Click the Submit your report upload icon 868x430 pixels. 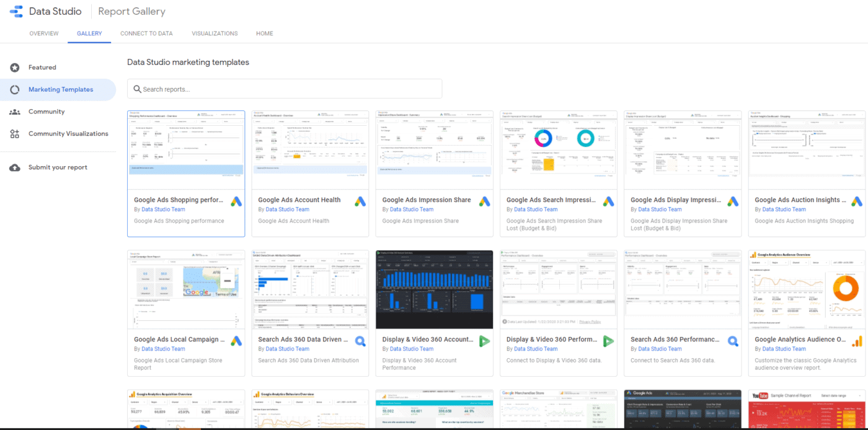[x=14, y=167]
